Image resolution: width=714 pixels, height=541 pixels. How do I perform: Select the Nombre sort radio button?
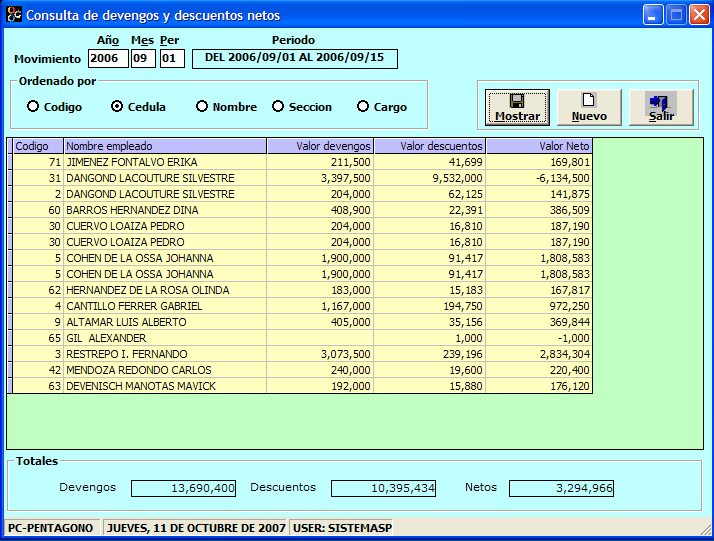[202, 107]
